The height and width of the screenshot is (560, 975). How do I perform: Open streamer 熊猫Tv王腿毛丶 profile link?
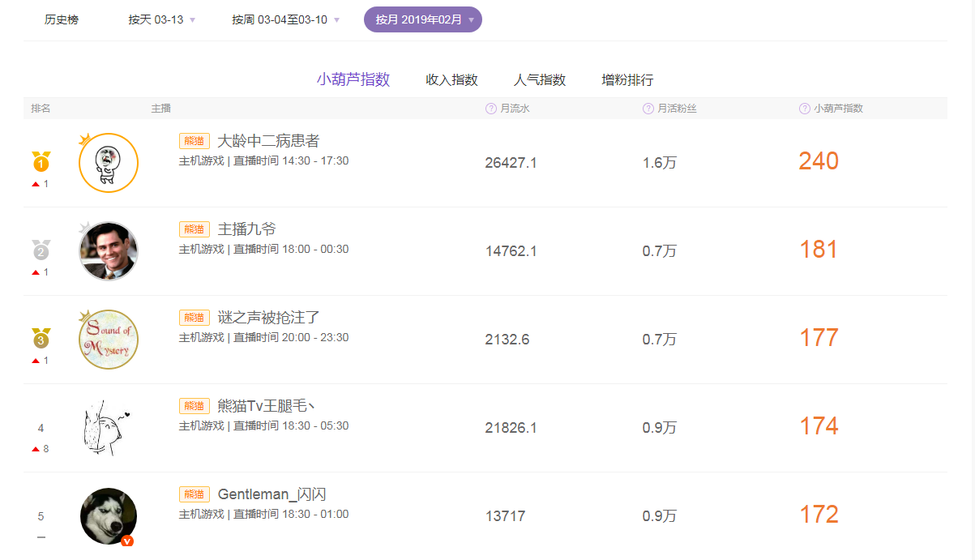264,405
